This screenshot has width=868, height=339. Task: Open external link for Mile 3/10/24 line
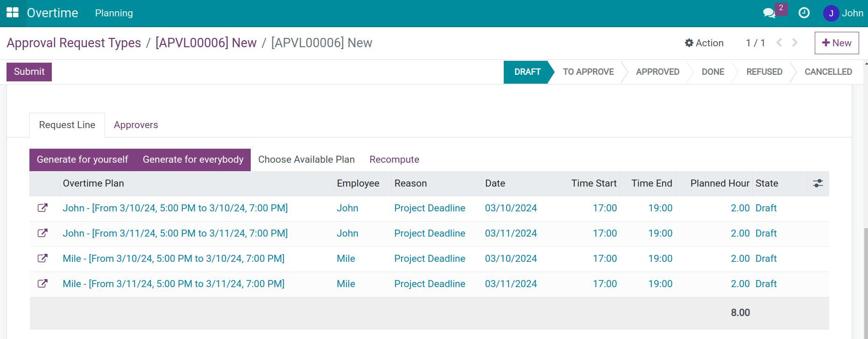pyautogui.click(x=42, y=259)
